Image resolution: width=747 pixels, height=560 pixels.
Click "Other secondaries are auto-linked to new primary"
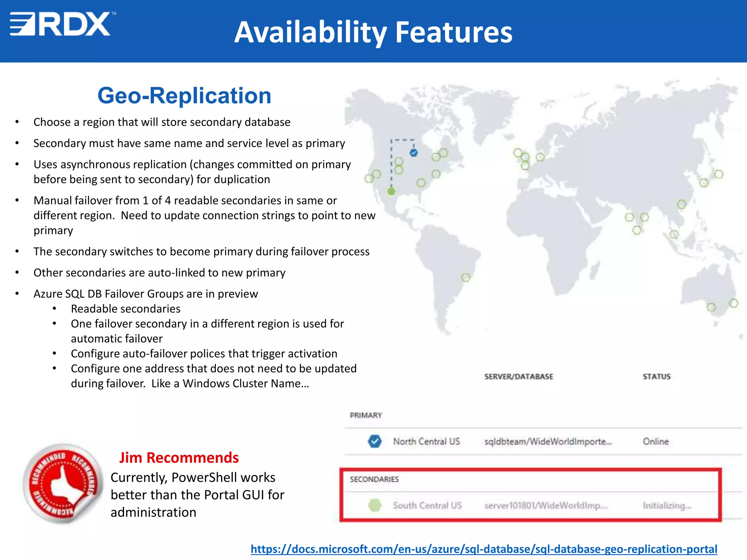tap(159, 273)
